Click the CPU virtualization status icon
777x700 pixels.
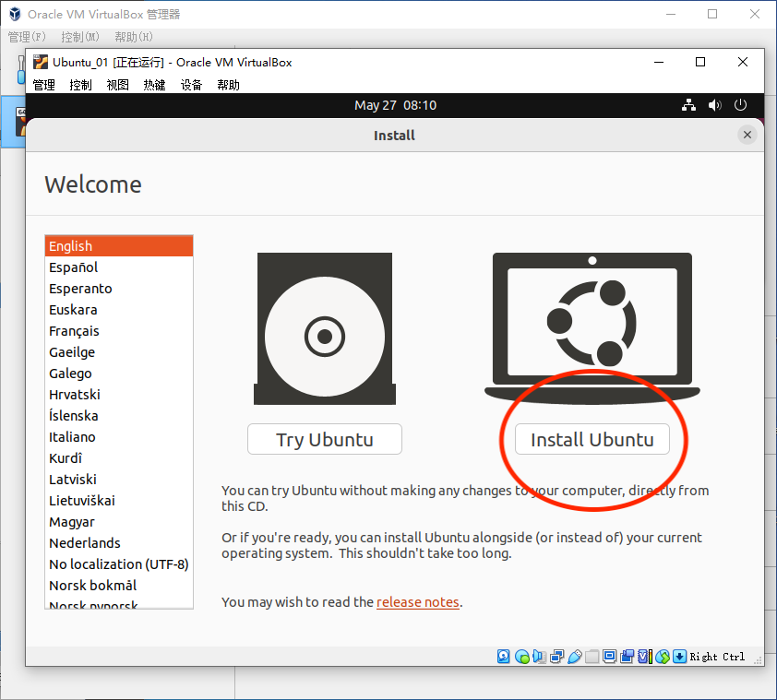[x=645, y=657]
